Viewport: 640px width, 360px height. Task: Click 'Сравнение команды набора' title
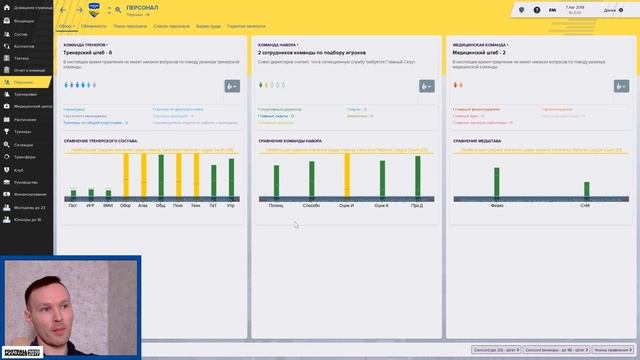[290, 141]
